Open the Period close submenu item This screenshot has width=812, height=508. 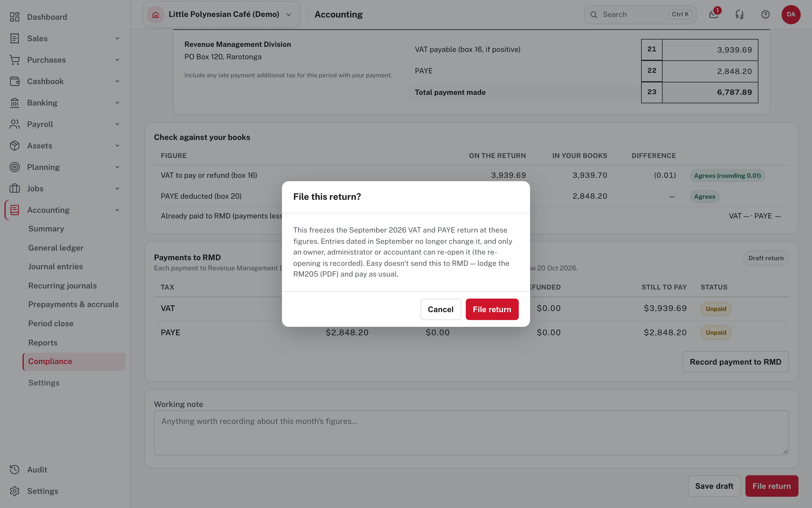(x=74, y=323)
